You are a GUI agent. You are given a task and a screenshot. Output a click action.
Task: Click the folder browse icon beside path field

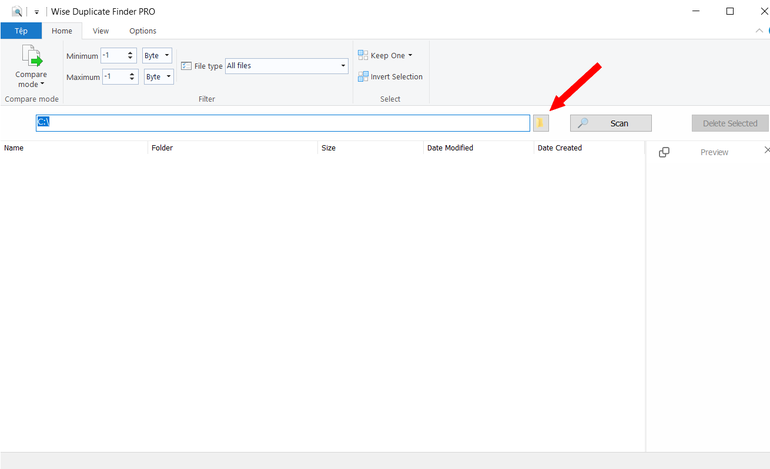click(541, 123)
